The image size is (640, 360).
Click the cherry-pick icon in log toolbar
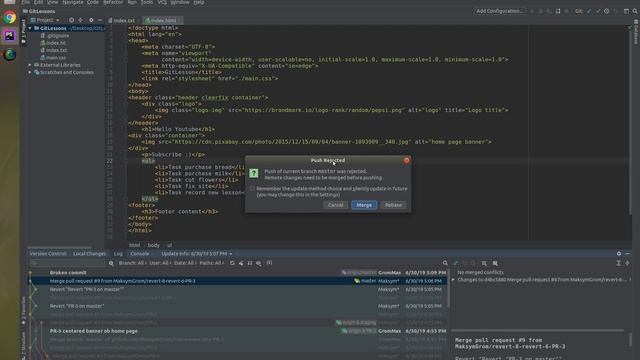tap(241, 263)
